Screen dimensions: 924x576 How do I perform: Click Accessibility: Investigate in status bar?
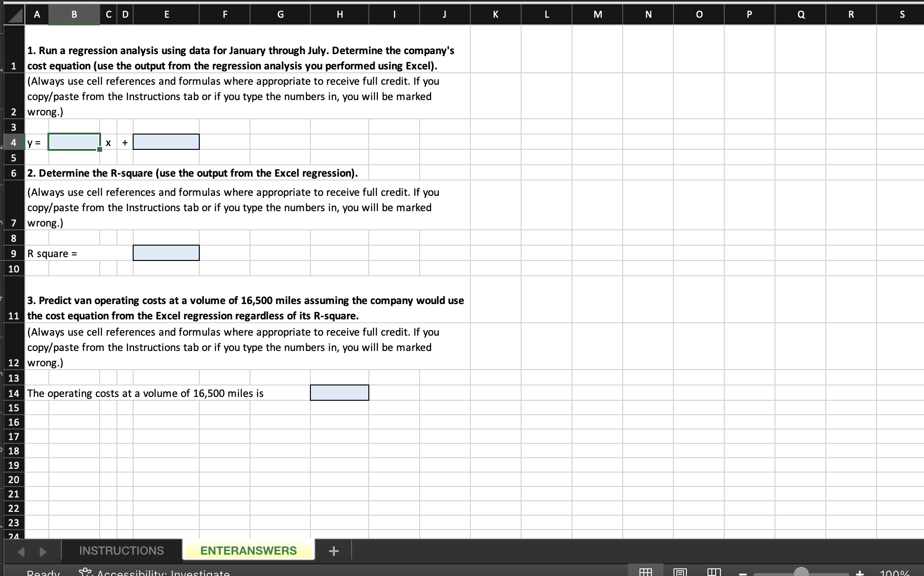pos(155,573)
